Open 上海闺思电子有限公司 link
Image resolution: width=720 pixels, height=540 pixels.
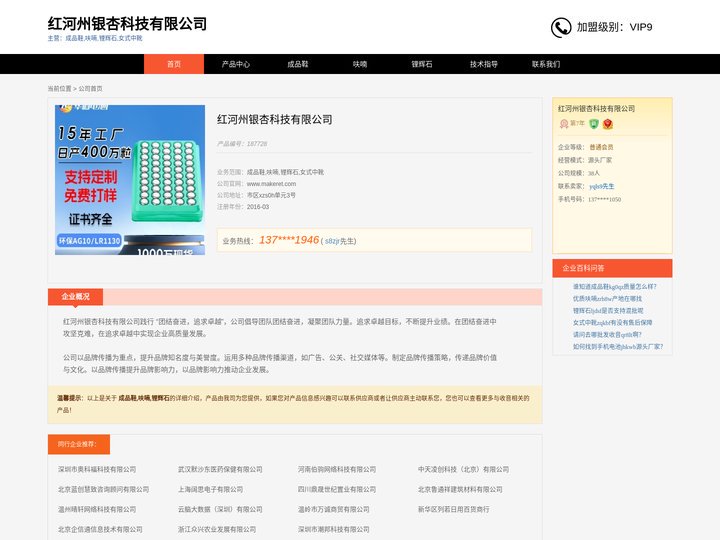pyautogui.click(x=210, y=489)
